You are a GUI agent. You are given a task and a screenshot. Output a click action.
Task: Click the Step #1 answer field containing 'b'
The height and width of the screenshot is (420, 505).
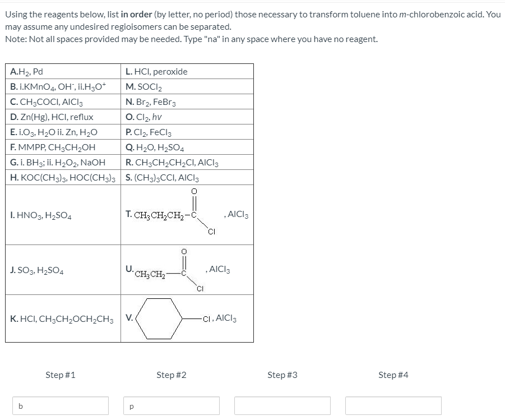click(x=59, y=405)
